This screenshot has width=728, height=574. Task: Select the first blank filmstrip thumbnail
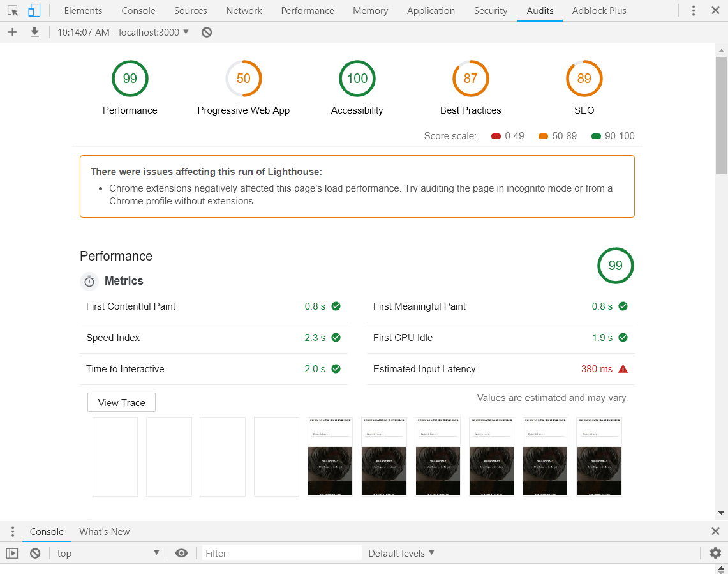pyautogui.click(x=115, y=457)
